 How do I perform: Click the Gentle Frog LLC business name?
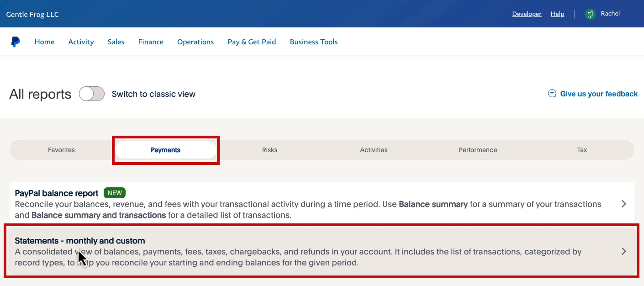pos(32,14)
